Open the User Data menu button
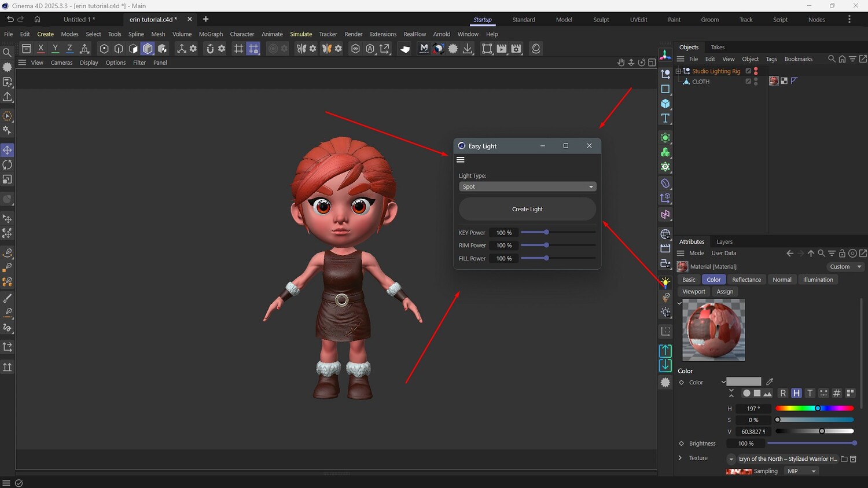868x488 pixels. click(x=724, y=254)
